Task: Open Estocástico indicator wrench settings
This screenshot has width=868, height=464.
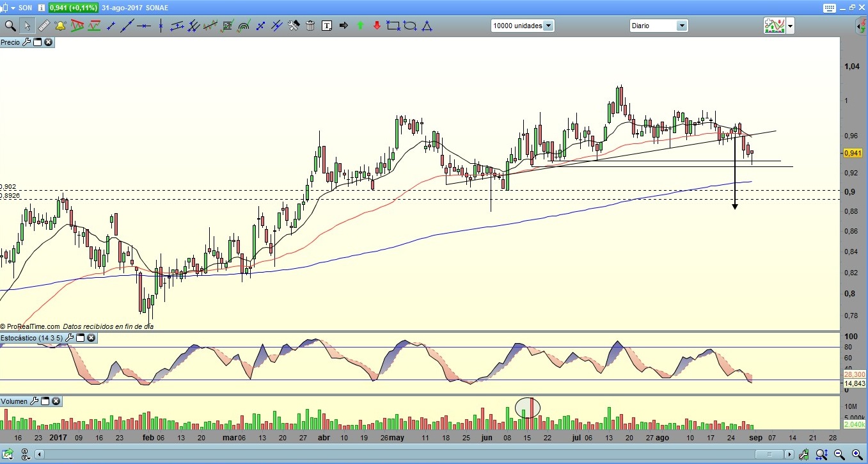Action: coord(69,338)
